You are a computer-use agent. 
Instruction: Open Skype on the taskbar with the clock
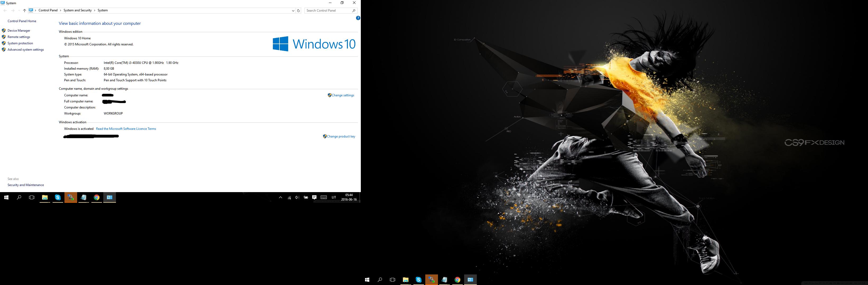point(58,197)
